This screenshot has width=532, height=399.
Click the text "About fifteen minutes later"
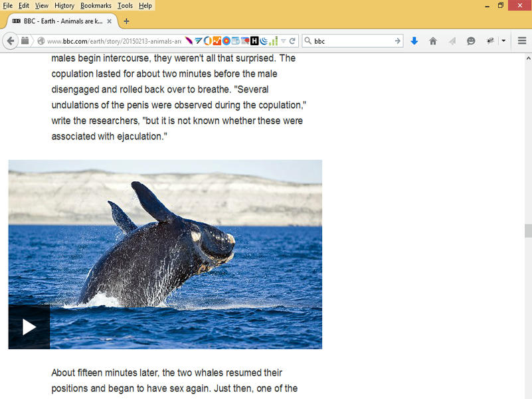click(x=104, y=372)
